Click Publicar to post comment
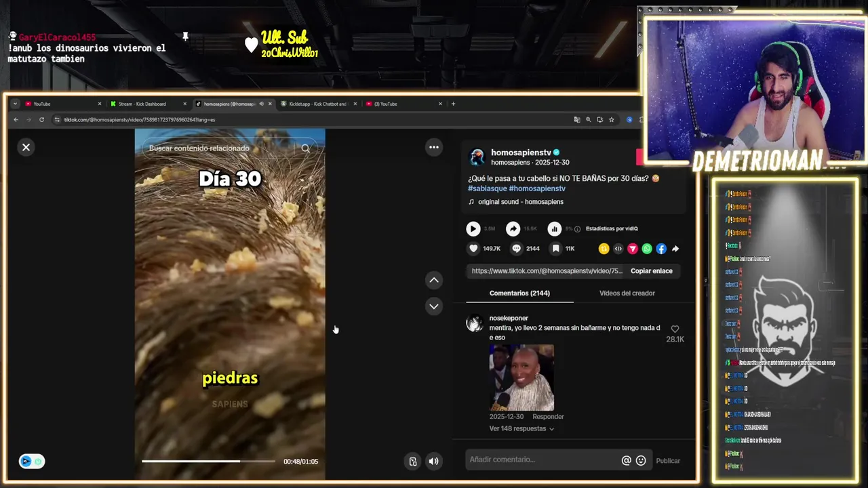Screen dimensions: 868x488 point(668,461)
